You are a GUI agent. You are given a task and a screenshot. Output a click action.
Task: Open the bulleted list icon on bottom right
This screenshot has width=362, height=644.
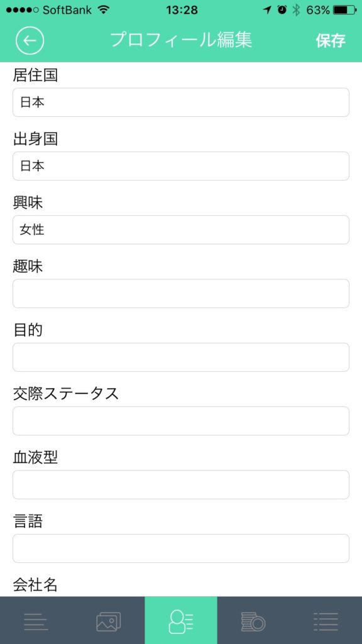(x=326, y=619)
